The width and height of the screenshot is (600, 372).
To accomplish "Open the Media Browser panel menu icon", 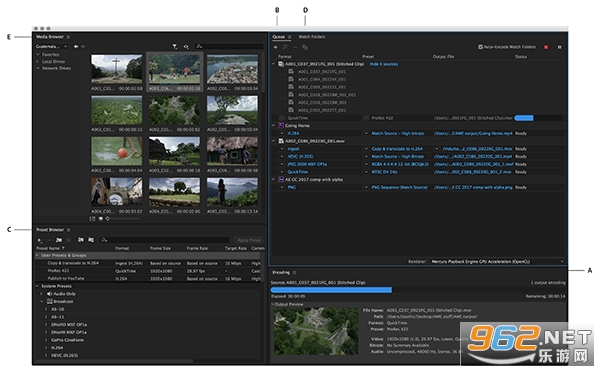I will (68, 37).
